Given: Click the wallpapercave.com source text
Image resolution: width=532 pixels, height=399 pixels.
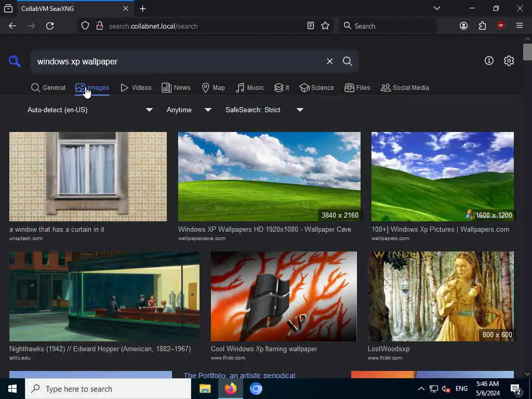Looking at the screenshot, I should [x=202, y=238].
